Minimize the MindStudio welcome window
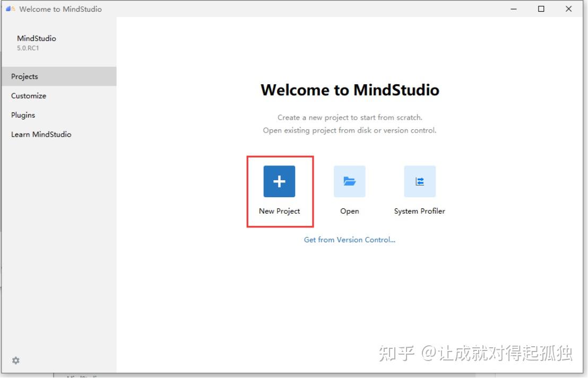Image resolution: width=588 pixels, height=378 pixels. coord(513,8)
